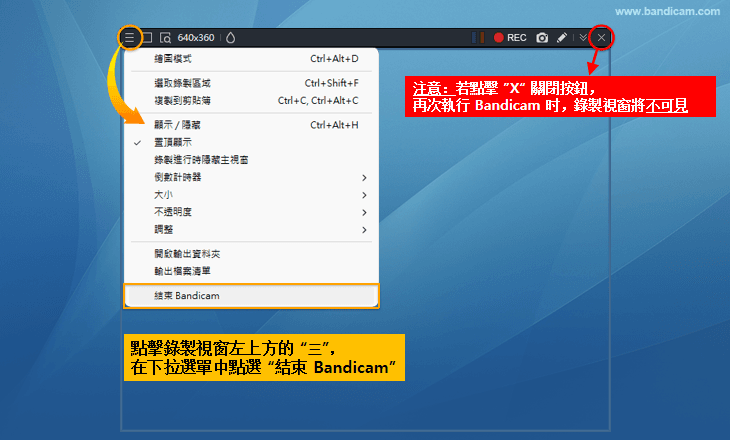Screen dimensions: 730x440
Task: Toggle 錄製進行時隱藏主視窗 option
Action: coord(251,160)
